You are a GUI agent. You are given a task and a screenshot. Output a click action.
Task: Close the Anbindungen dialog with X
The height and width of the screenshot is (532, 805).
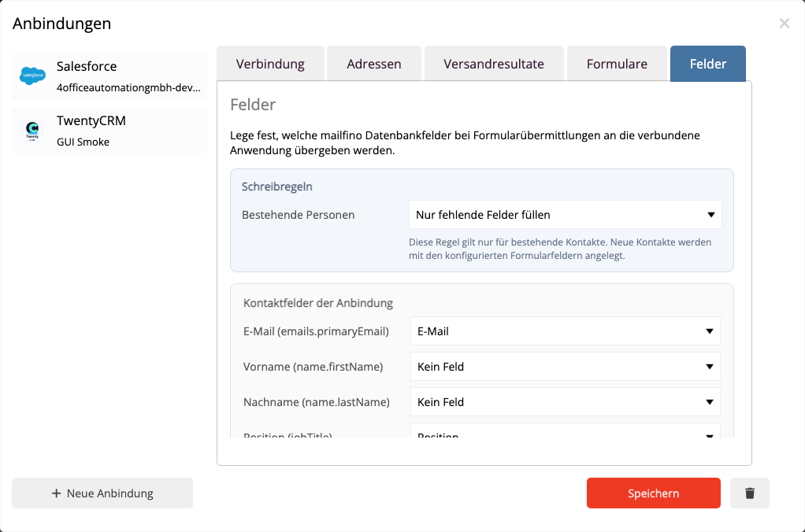coord(784,23)
